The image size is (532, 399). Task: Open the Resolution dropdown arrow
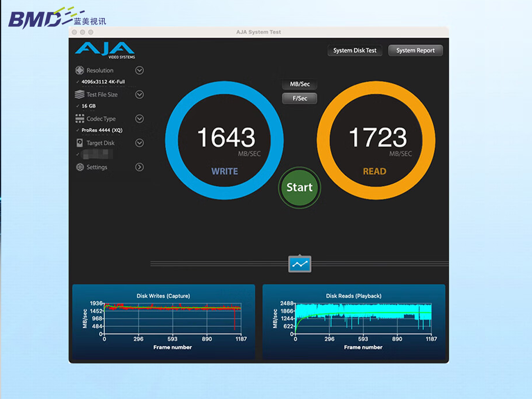tap(139, 71)
